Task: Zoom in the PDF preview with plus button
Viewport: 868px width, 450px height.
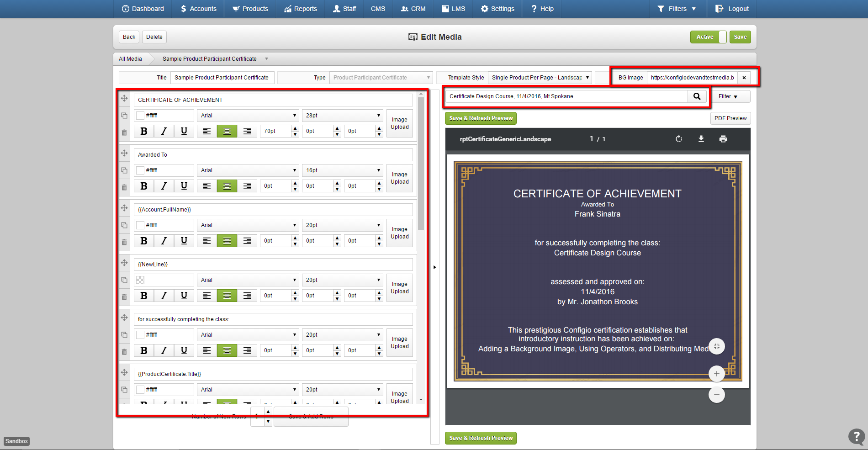Action: point(717,374)
